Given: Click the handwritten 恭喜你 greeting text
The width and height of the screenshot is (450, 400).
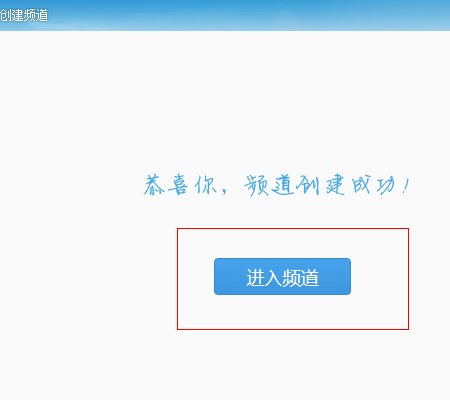Looking at the screenshot, I should pyautogui.click(x=180, y=184).
